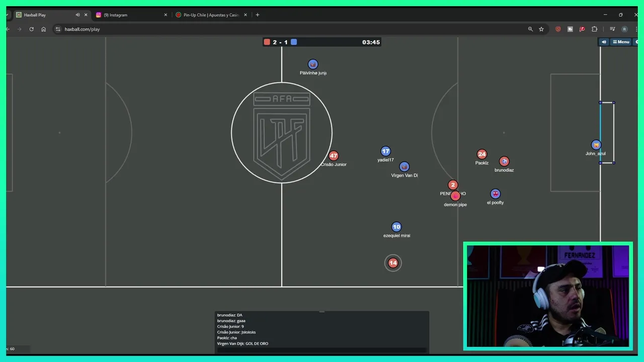
Task: Click the blue team color indicator
Action: tap(294, 42)
